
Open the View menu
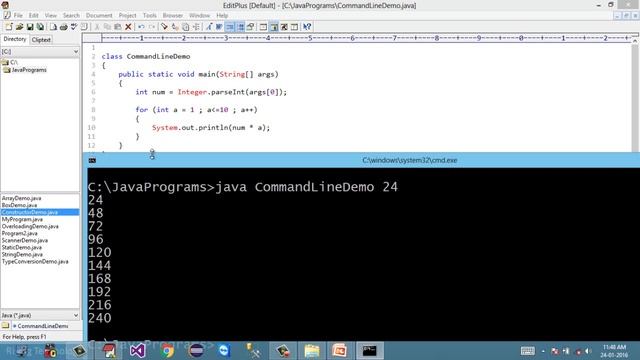tap(51, 16)
